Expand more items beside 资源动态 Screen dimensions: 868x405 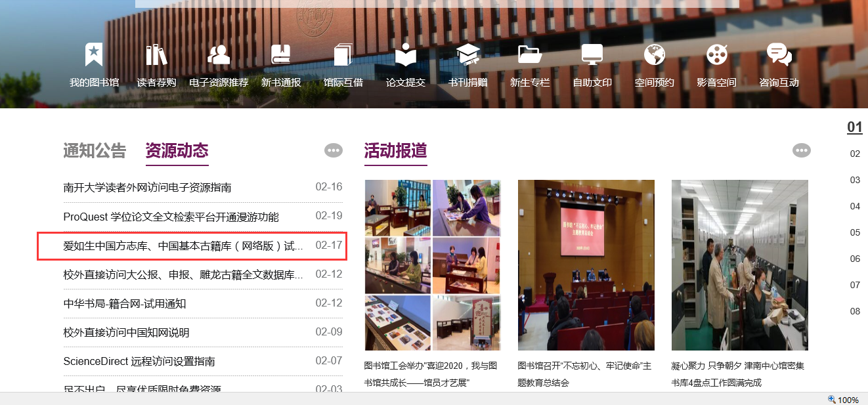click(334, 150)
